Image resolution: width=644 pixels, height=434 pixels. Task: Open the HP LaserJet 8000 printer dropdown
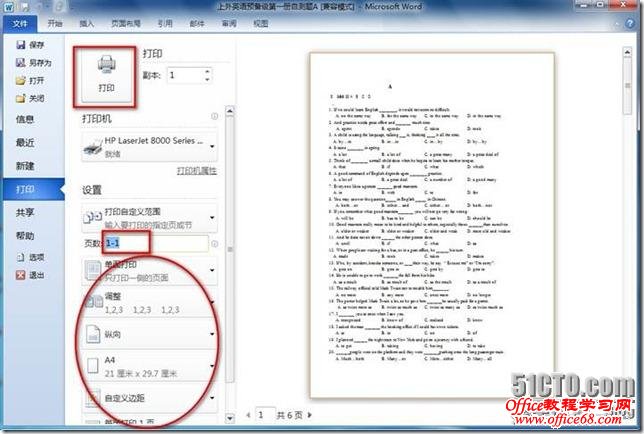pos(150,147)
